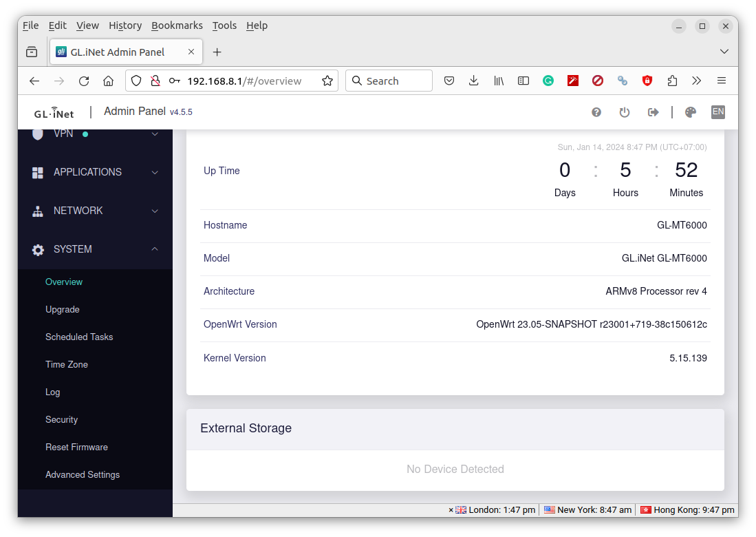Open the library bookshelf icon
Image resolution: width=756 pixels, height=537 pixels.
499,81
